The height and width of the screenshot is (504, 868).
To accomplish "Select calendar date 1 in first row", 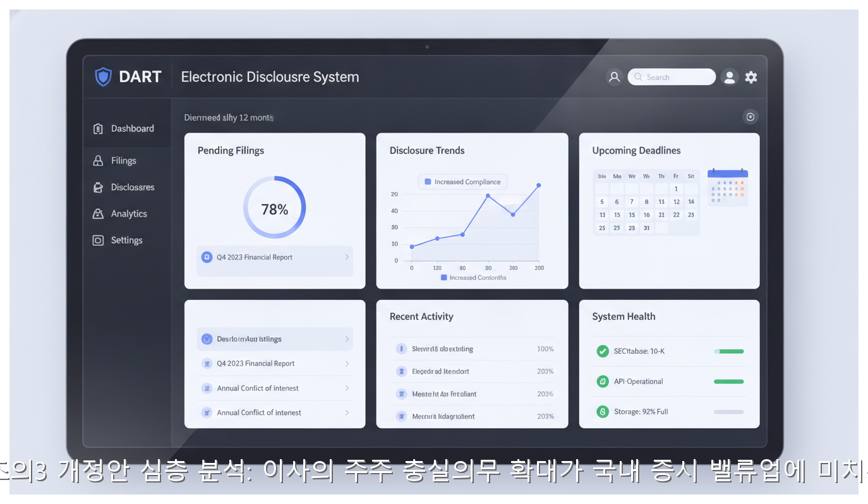I will (676, 189).
